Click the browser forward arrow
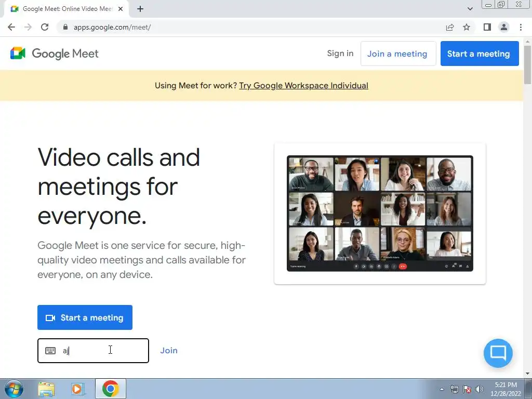The height and width of the screenshot is (399, 532). pyautogui.click(x=28, y=27)
